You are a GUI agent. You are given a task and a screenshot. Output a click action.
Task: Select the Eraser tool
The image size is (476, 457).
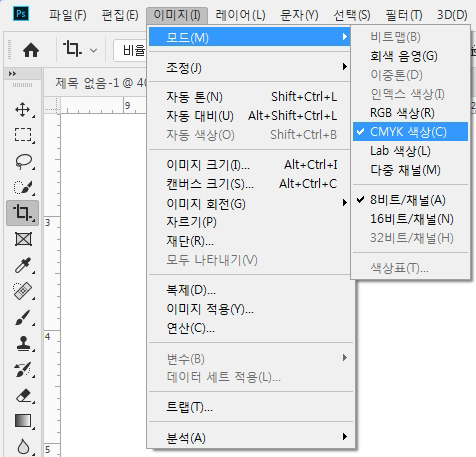[x=23, y=395]
